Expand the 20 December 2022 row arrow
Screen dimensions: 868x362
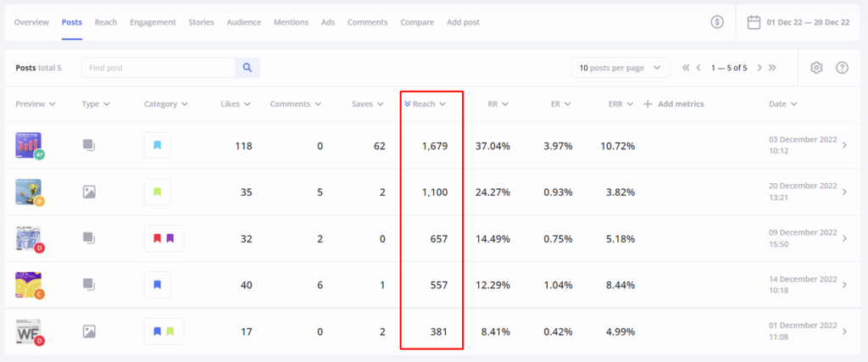pyautogui.click(x=843, y=192)
